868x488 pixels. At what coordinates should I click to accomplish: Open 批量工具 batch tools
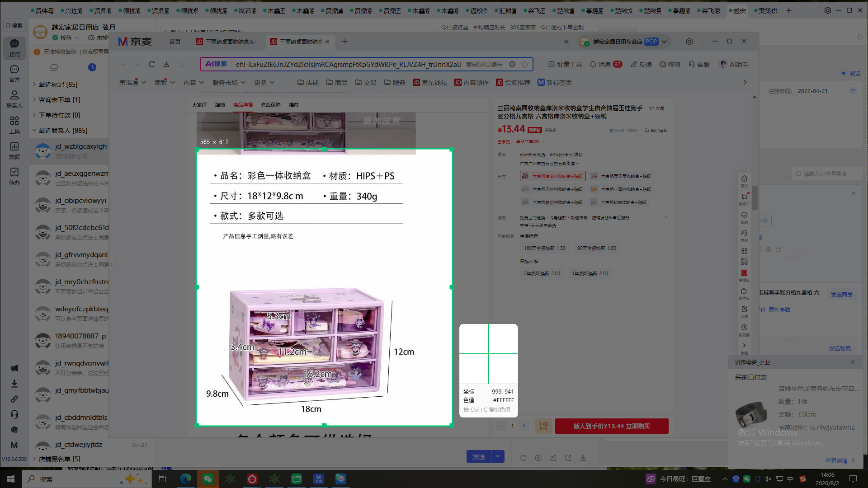coord(565,65)
